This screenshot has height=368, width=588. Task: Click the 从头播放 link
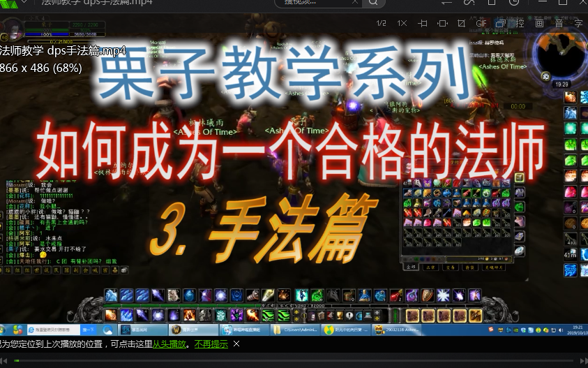tap(169, 344)
